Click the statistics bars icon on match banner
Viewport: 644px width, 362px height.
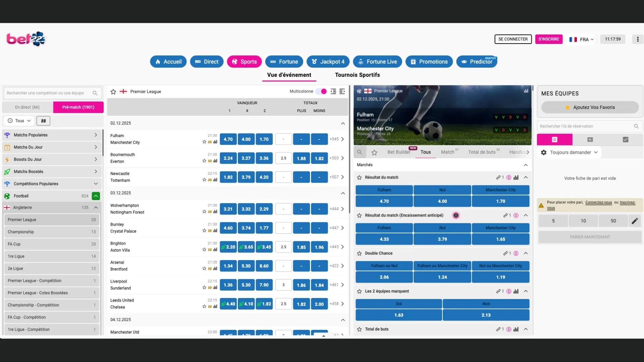click(x=526, y=90)
